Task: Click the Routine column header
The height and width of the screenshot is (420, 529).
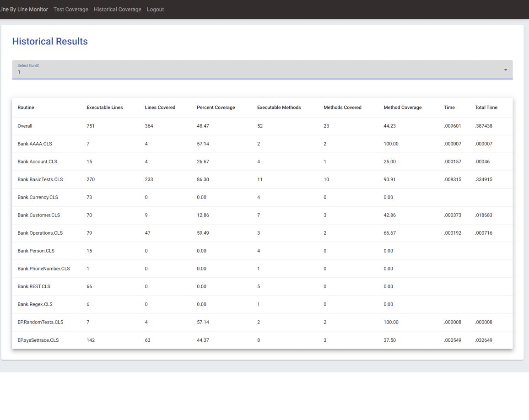Action: 26,108
